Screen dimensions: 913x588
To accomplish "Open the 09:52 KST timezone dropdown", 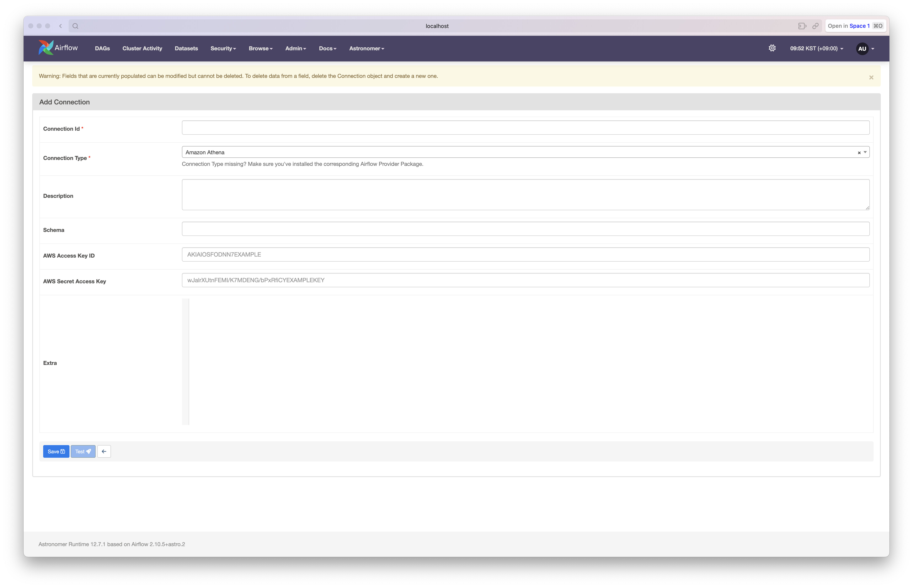I will click(x=816, y=48).
